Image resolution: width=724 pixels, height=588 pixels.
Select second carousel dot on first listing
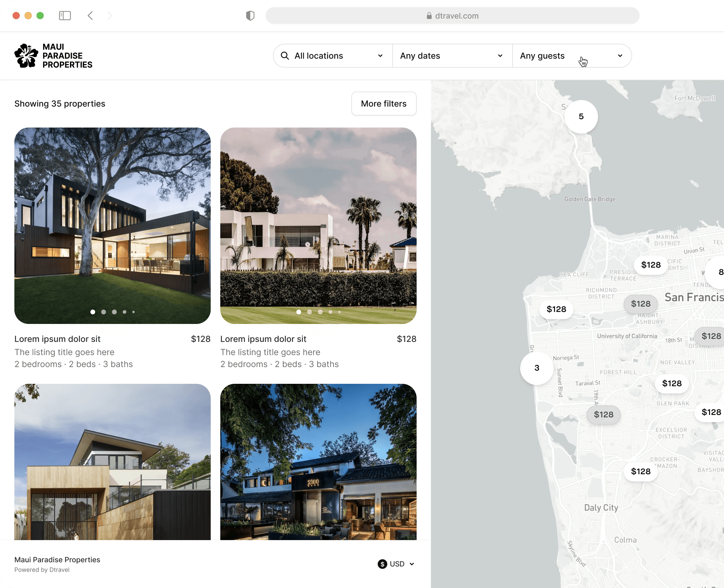tap(104, 312)
